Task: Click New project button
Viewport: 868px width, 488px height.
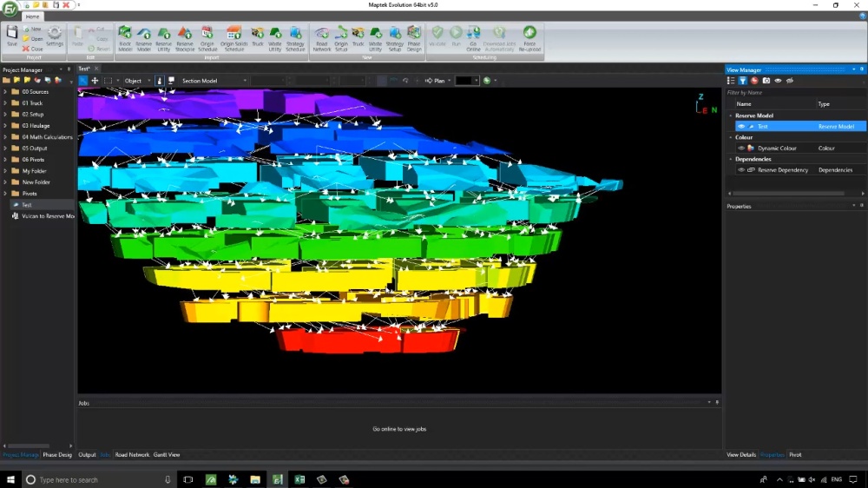Action: (x=33, y=29)
